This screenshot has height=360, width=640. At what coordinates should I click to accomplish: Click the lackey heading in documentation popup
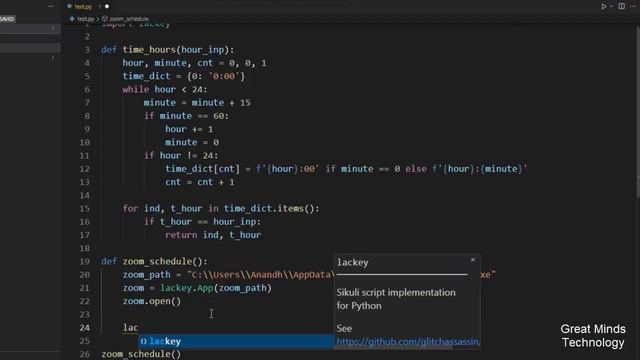point(353,262)
